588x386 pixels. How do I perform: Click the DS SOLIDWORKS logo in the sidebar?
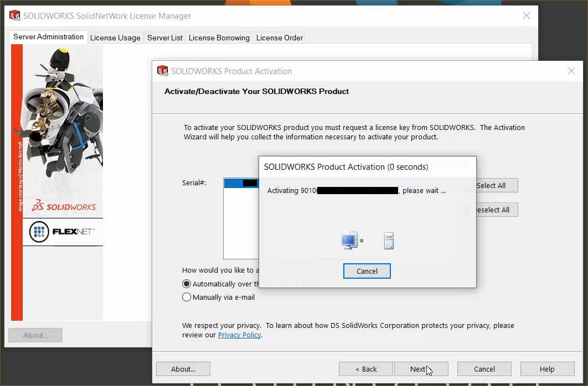click(x=64, y=206)
